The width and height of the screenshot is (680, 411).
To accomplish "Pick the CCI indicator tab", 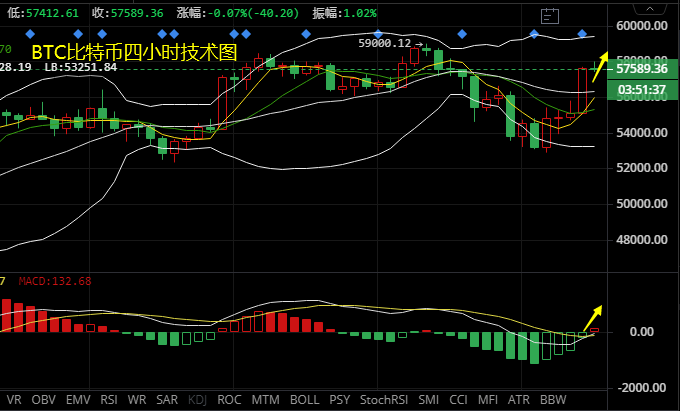I will point(458,399).
